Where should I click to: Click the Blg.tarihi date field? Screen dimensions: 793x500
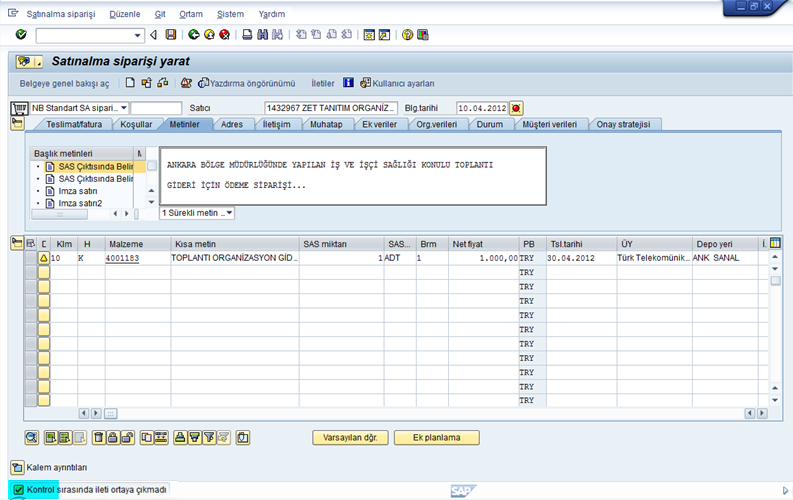482,108
